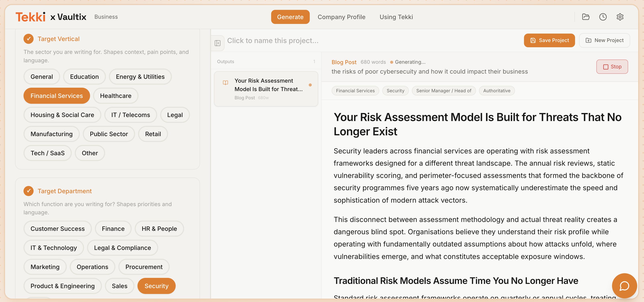Select the Healthcare vertical chip
The height and width of the screenshot is (302, 644).
click(116, 96)
